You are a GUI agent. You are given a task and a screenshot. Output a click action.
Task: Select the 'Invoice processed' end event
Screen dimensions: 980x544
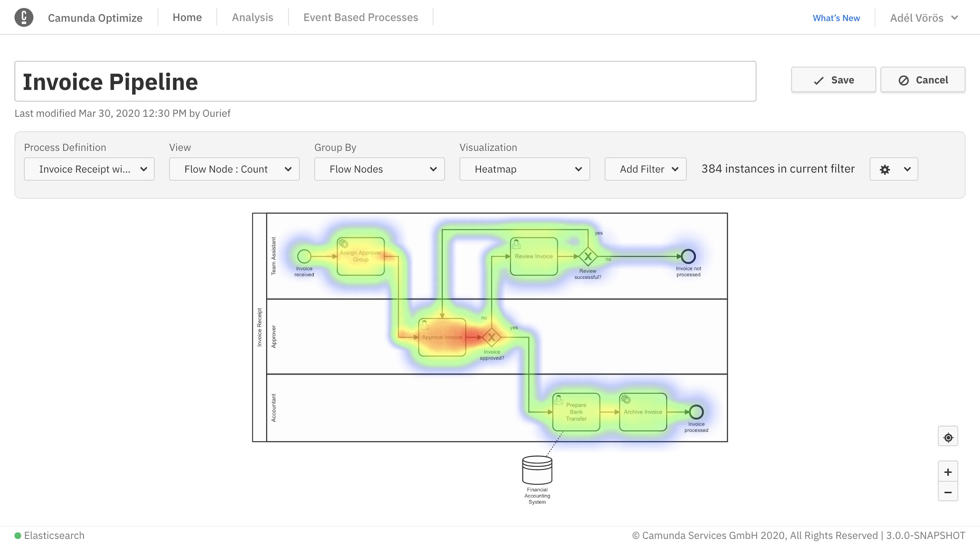pos(696,412)
